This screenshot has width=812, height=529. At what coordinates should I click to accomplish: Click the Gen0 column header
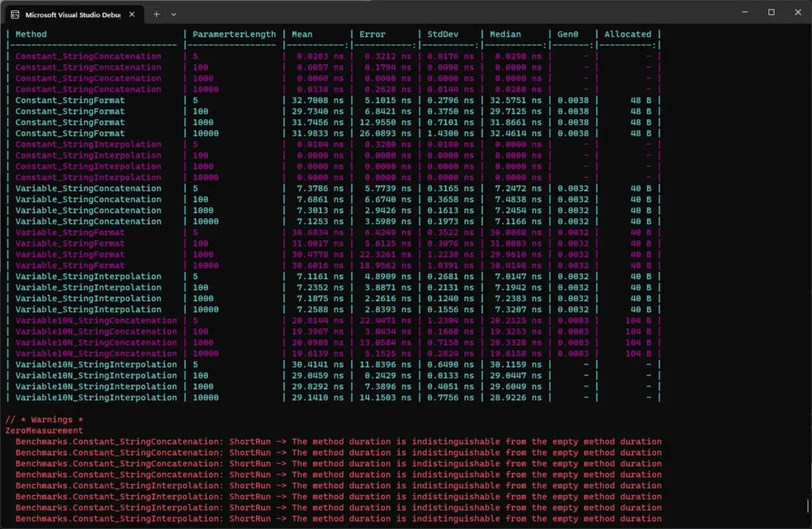point(568,34)
